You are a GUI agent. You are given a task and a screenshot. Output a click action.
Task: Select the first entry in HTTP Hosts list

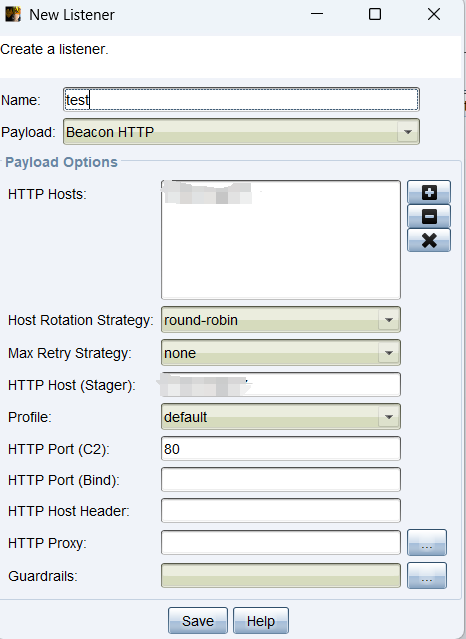click(208, 192)
